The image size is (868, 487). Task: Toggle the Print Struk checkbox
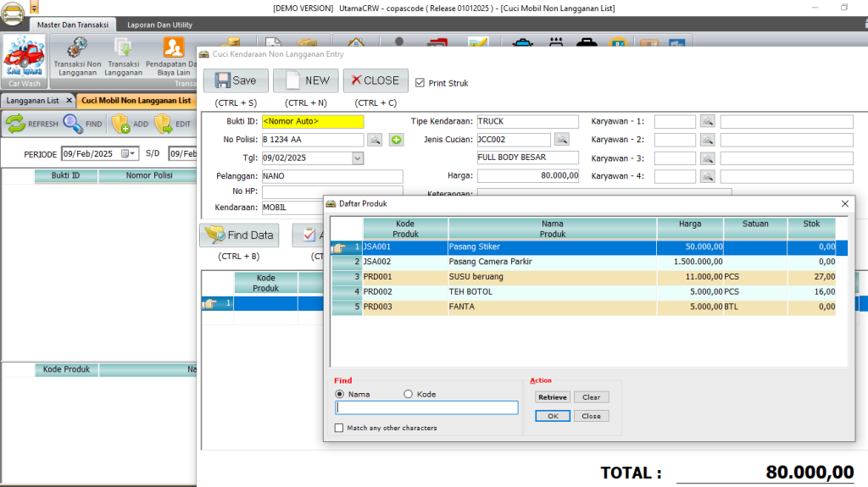(420, 83)
